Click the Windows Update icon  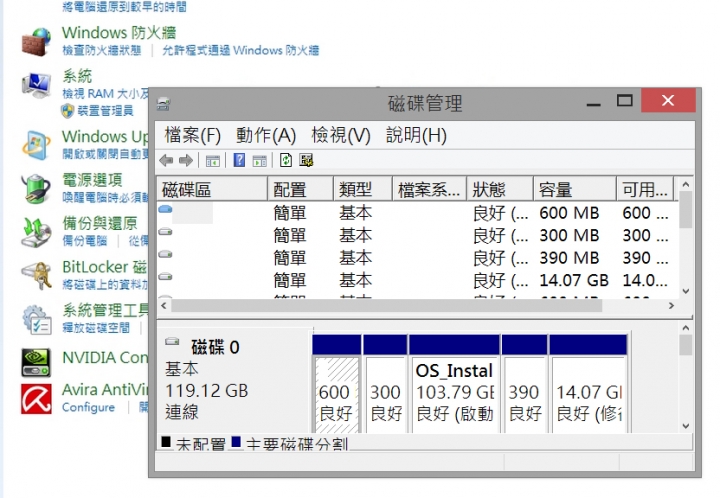click(x=36, y=145)
